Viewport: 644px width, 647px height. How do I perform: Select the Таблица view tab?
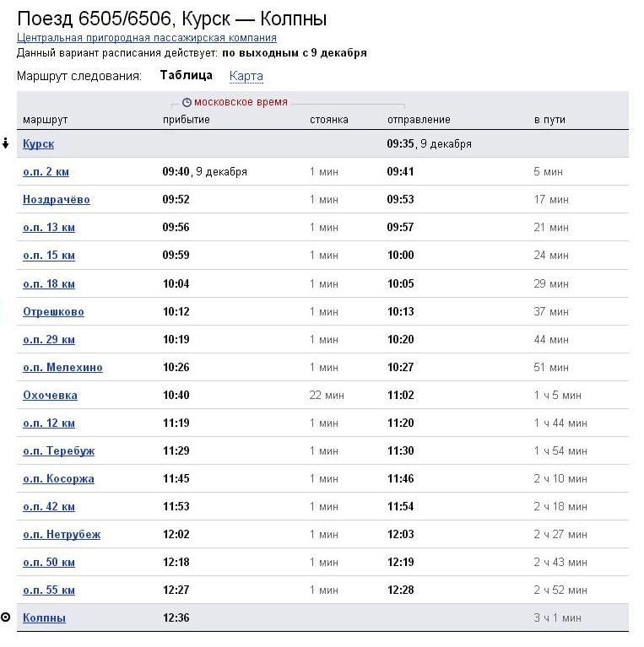(x=186, y=75)
